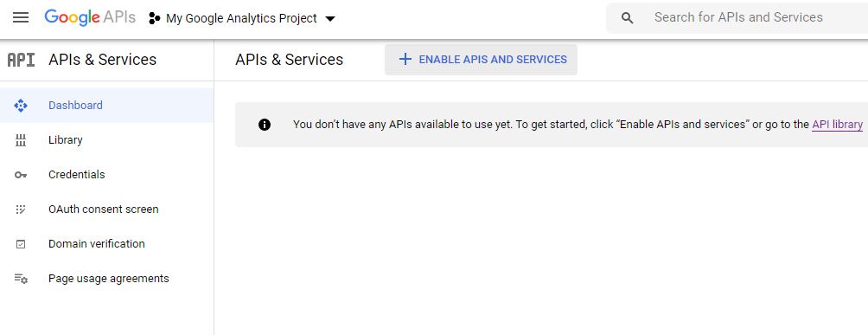Click the Google APIs logo
Viewport: 868px width, 335px height.
[x=90, y=18]
